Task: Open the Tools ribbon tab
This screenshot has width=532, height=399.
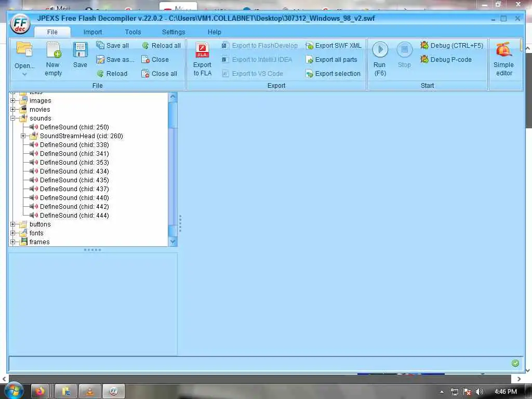Action: point(132,32)
